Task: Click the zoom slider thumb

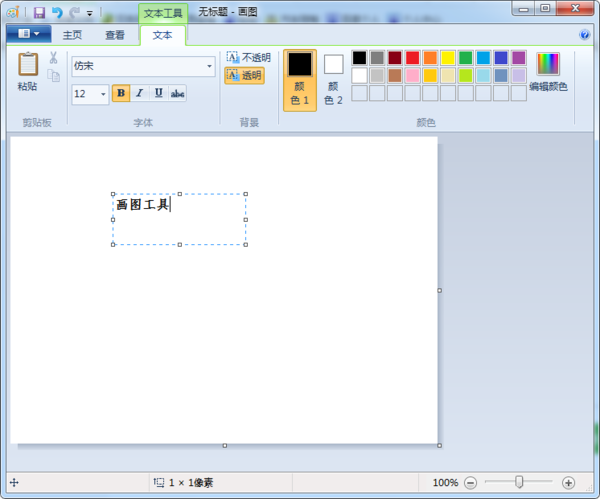Action: pyautogui.click(x=519, y=482)
